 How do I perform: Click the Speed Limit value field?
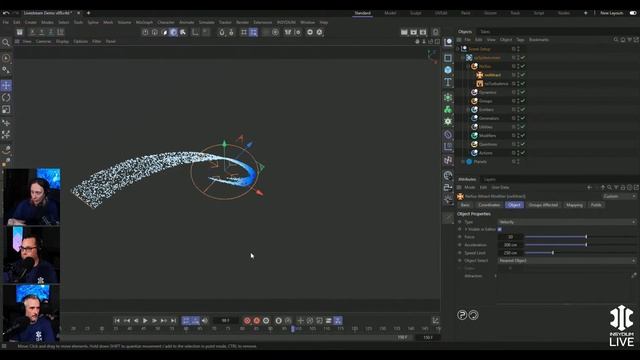click(x=510, y=253)
